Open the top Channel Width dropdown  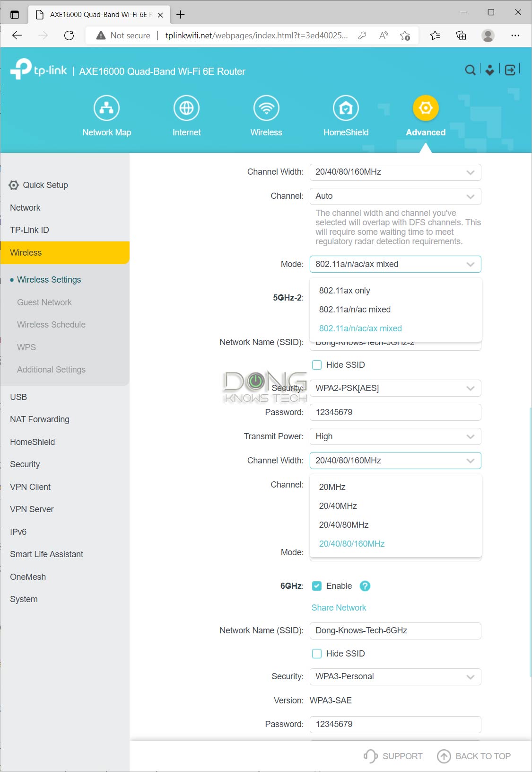(395, 172)
